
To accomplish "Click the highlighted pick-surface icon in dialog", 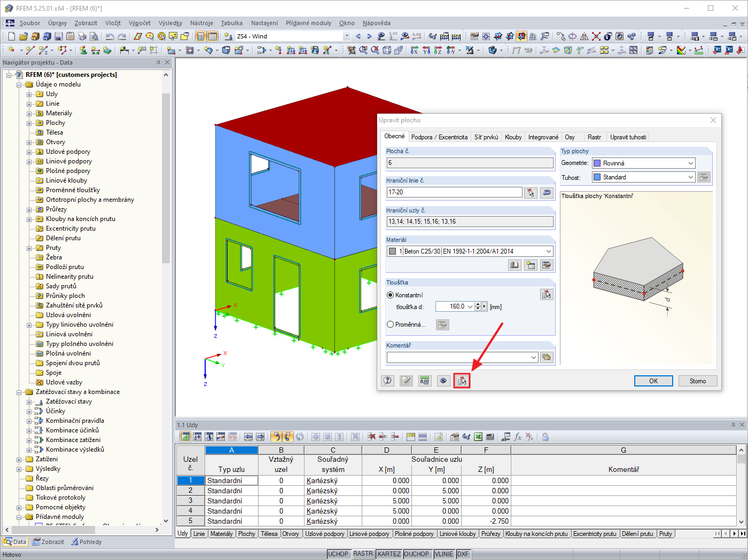I will [x=462, y=381].
